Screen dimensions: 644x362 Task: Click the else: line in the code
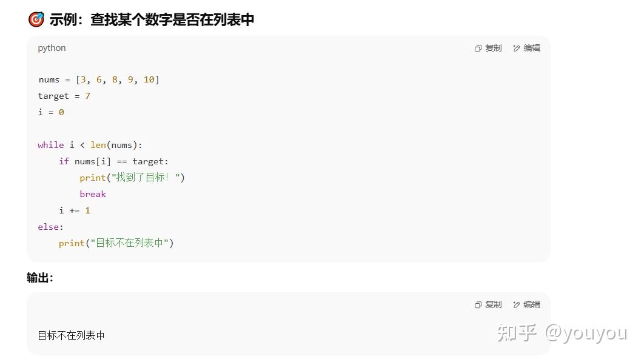click(49, 226)
